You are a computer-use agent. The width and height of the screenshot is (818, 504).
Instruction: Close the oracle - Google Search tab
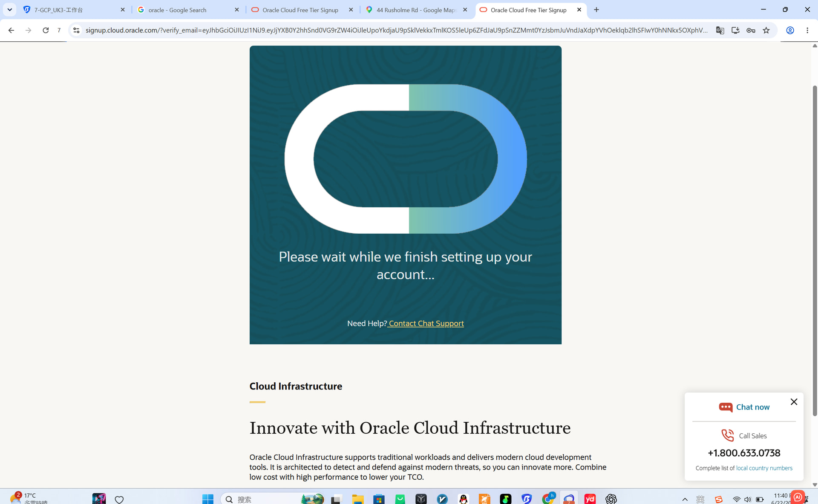point(237,10)
